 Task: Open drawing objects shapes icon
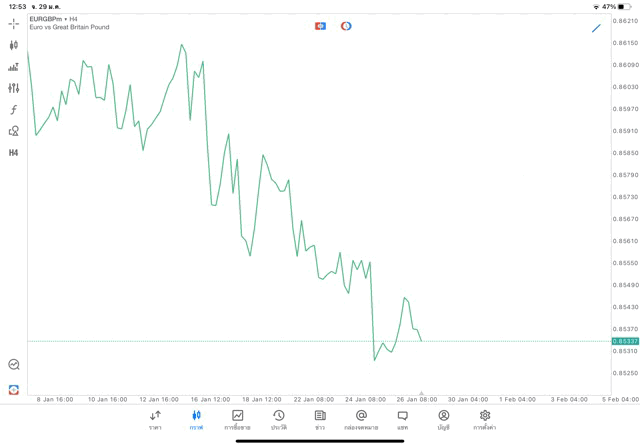[x=14, y=131]
